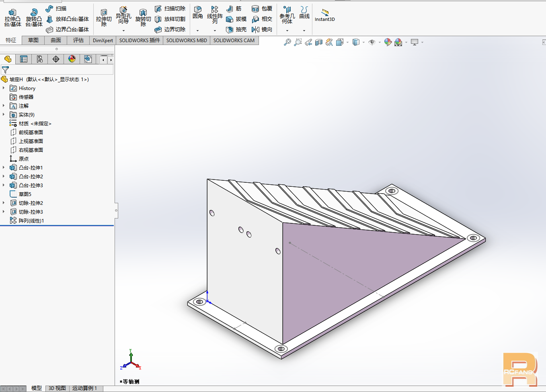Switch to SOLIDWORKS 插件 tab
Viewport: 546px width, 392px height.
click(140, 40)
